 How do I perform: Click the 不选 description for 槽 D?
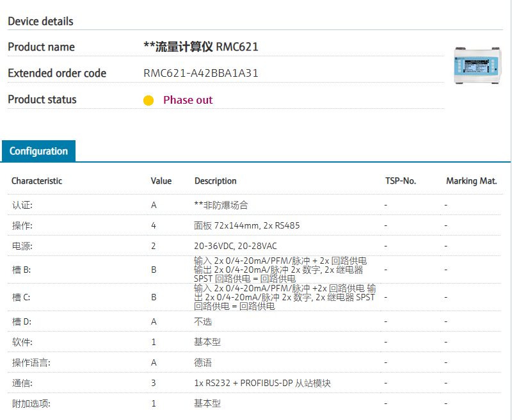[203, 321]
